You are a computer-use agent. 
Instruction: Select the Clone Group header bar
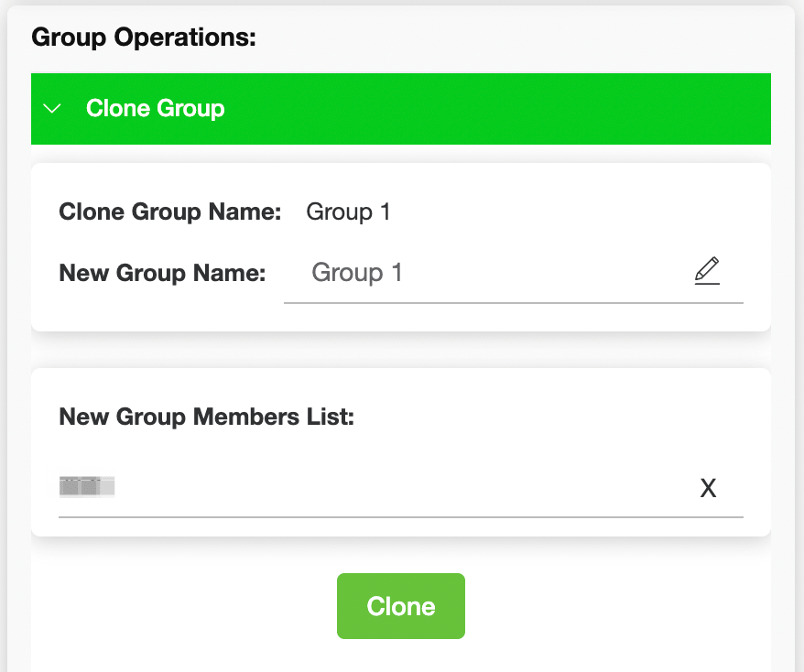point(401,108)
